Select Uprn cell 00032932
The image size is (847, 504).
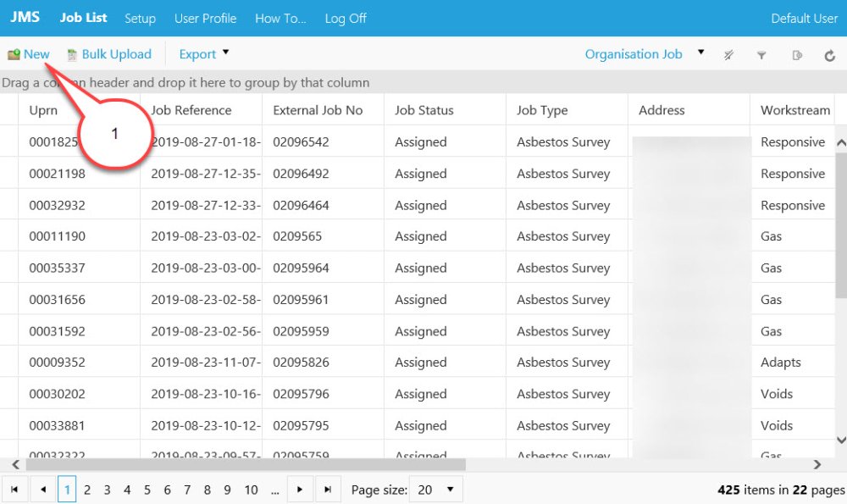[58, 205]
